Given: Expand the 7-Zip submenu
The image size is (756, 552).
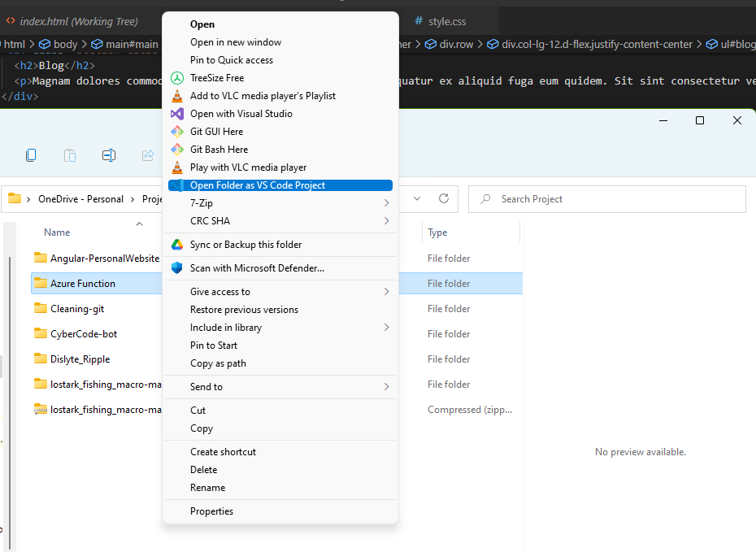Looking at the screenshot, I should click(x=386, y=203).
